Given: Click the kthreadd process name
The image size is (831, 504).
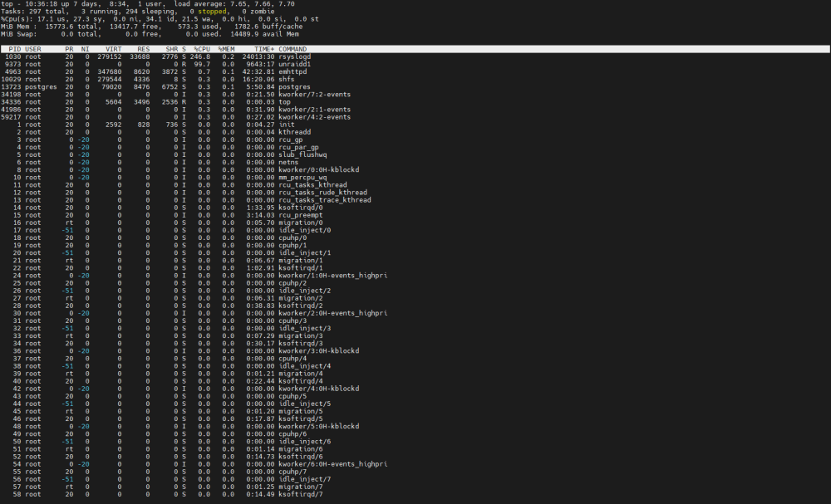Looking at the screenshot, I should (x=295, y=132).
